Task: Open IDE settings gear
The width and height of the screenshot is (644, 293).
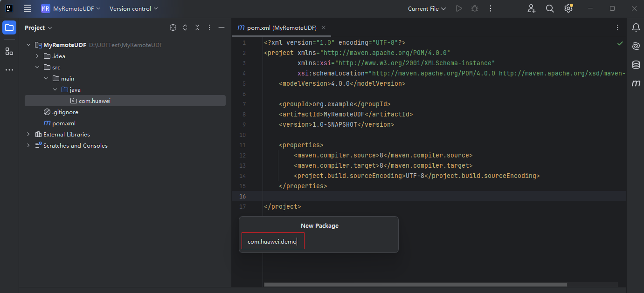Action: (568, 8)
